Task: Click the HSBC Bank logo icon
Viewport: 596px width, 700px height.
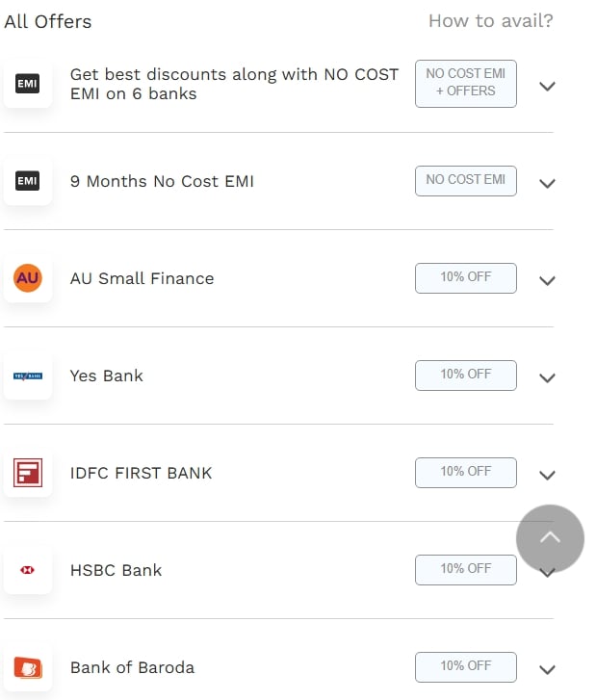Action: point(28,570)
